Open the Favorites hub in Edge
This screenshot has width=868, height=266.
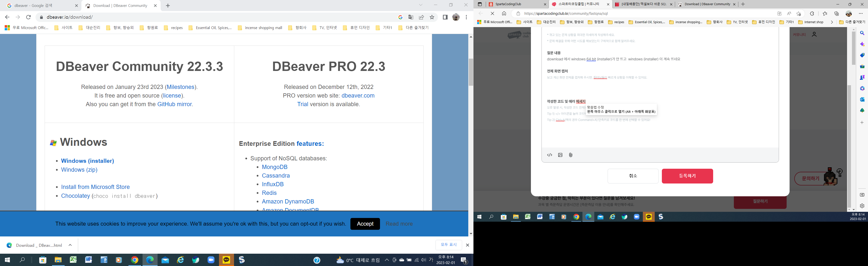point(825,14)
